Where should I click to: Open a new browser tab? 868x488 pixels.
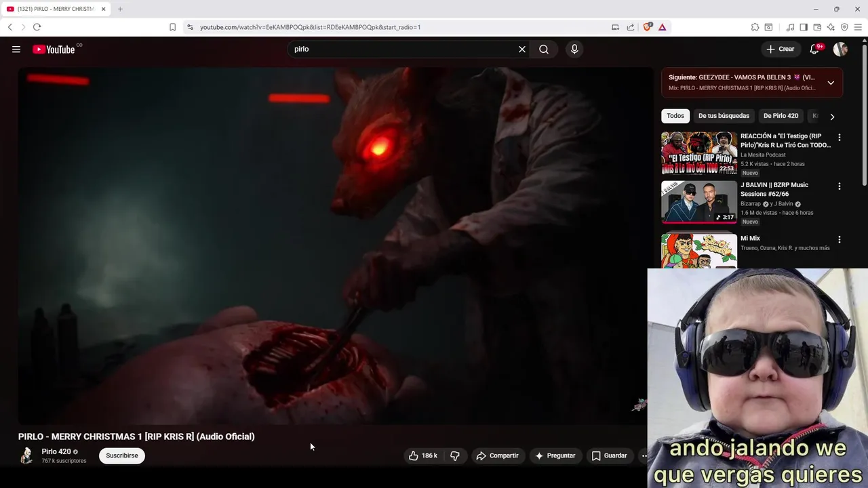(120, 9)
